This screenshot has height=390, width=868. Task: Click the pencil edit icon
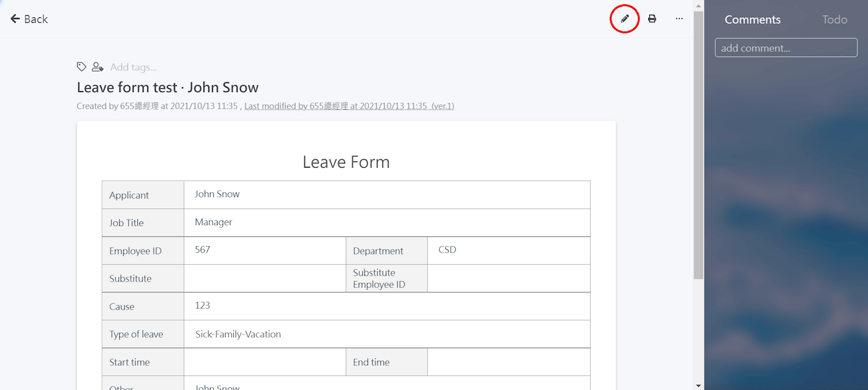coord(624,18)
